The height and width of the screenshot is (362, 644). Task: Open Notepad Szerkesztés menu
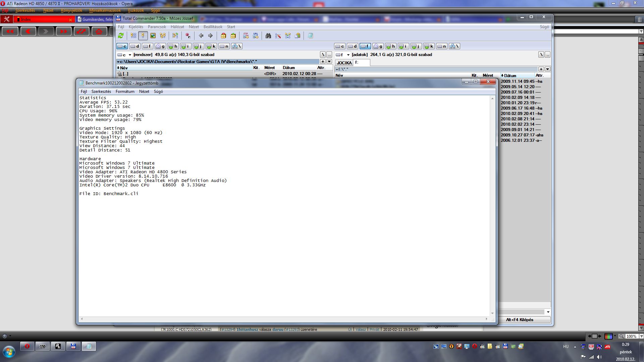pos(101,92)
